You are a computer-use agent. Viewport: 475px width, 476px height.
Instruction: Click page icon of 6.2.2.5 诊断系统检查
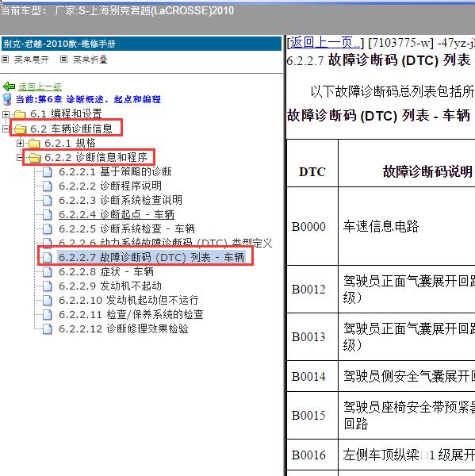point(47,229)
